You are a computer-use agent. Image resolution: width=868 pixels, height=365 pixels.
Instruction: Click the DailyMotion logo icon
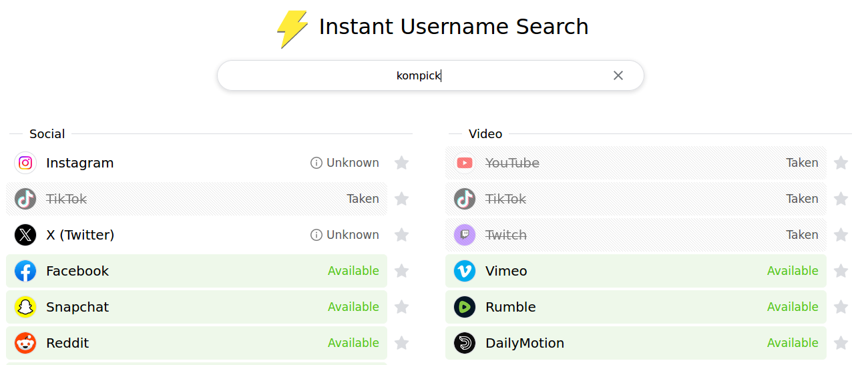(x=465, y=343)
